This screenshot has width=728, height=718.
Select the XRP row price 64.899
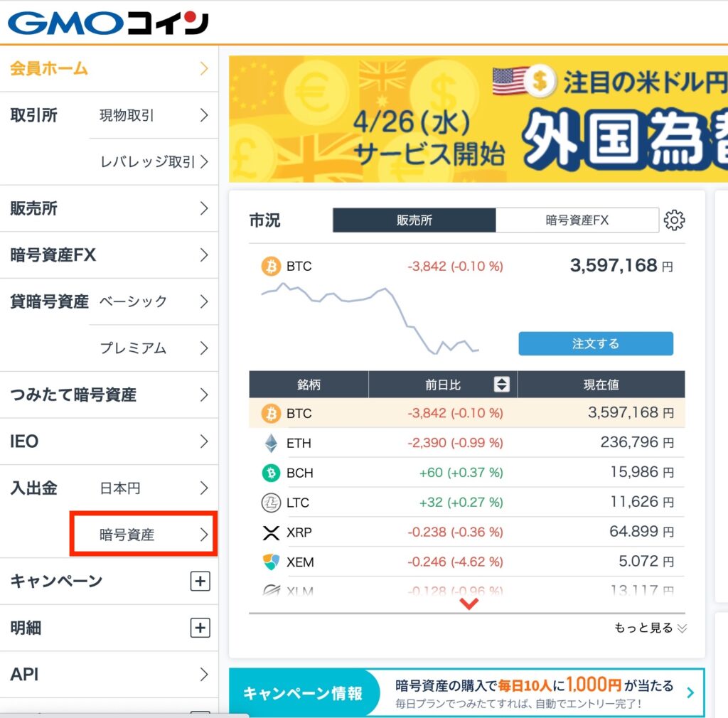click(x=642, y=532)
